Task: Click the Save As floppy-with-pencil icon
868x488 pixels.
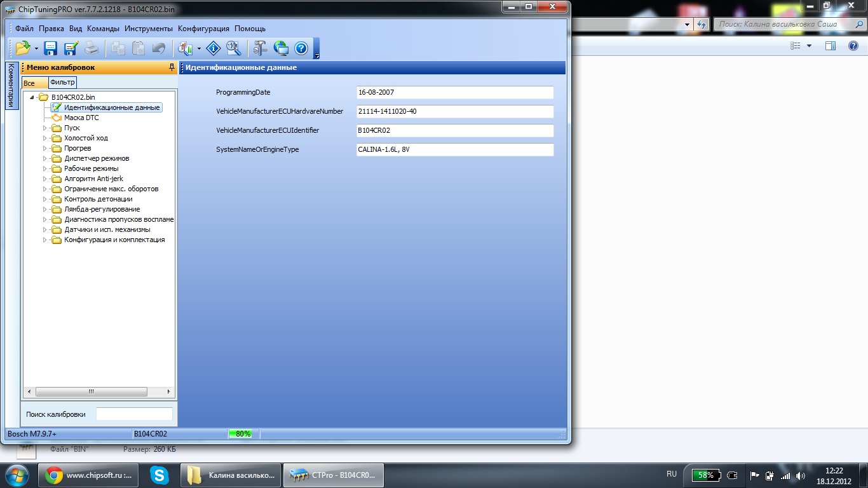Action: click(71, 48)
